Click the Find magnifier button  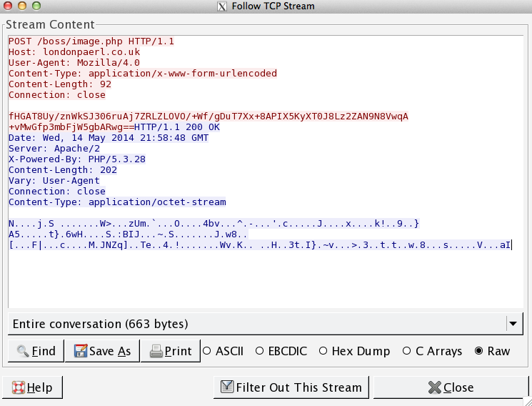(x=35, y=351)
